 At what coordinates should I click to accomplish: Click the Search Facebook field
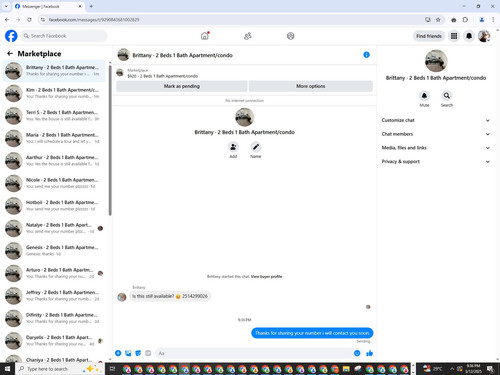[63, 36]
